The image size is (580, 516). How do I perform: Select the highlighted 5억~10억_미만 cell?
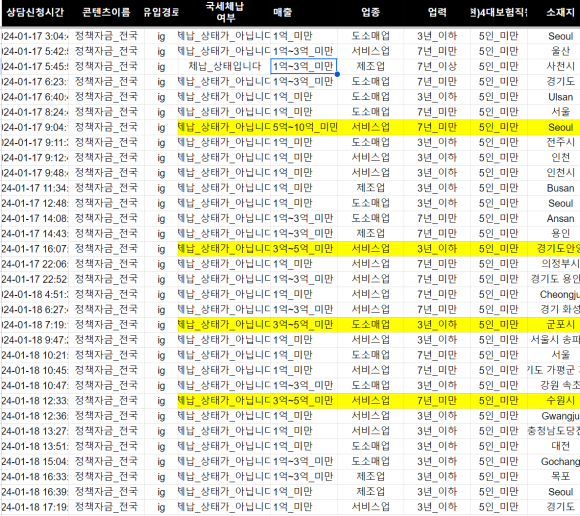pos(304,127)
